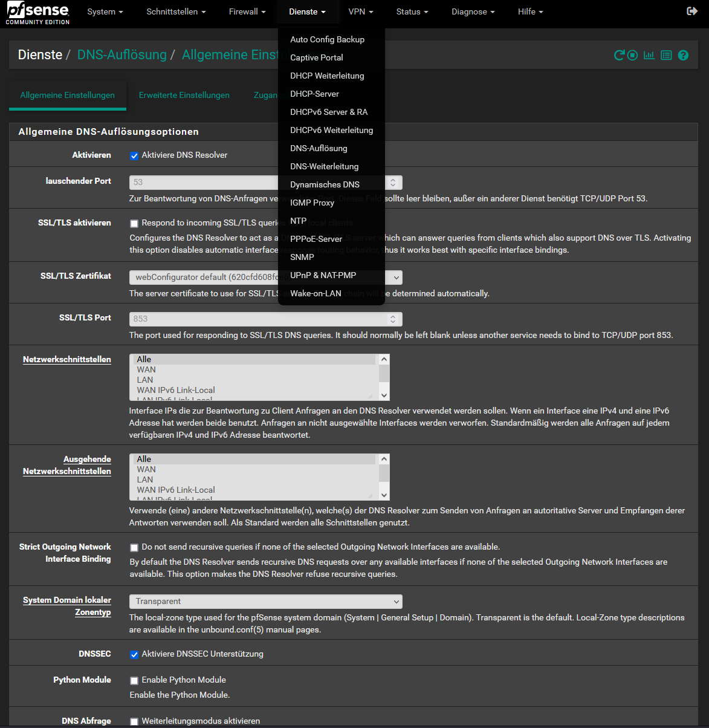Screen dimensions: 709x728
Task: Open the Firewall dropdown in the navbar
Action: click(247, 11)
